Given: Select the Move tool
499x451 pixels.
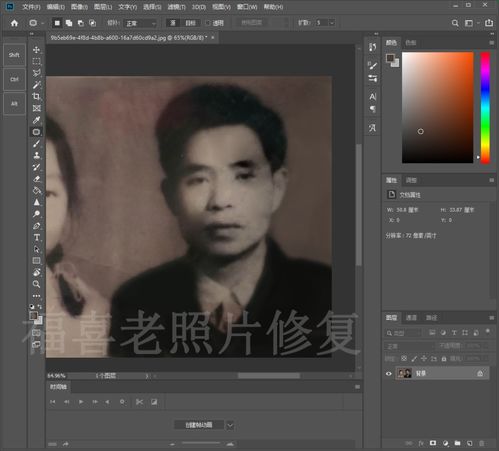Looking at the screenshot, I should [37, 50].
